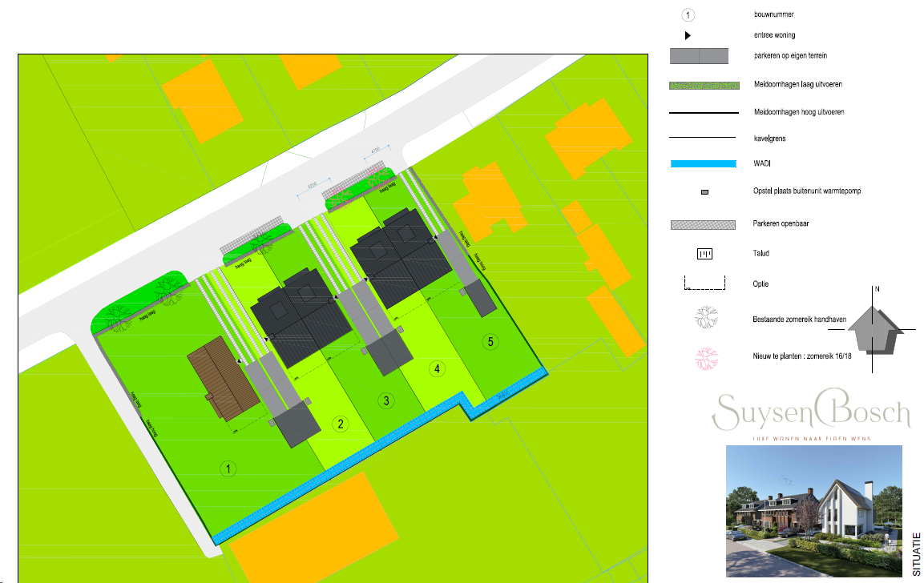Viewport: 924px width, 583px height.
Task: Click the north arrow compass symbol
Action: tap(878, 330)
